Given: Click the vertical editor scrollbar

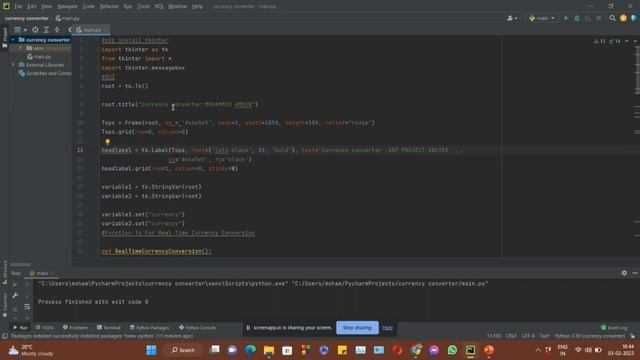Looking at the screenshot, I should click(x=637, y=69).
